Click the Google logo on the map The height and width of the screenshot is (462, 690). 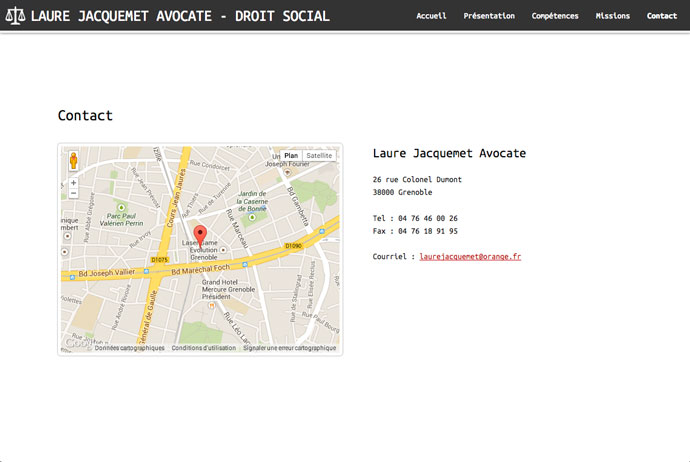pyautogui.click(x=77, y=343)
